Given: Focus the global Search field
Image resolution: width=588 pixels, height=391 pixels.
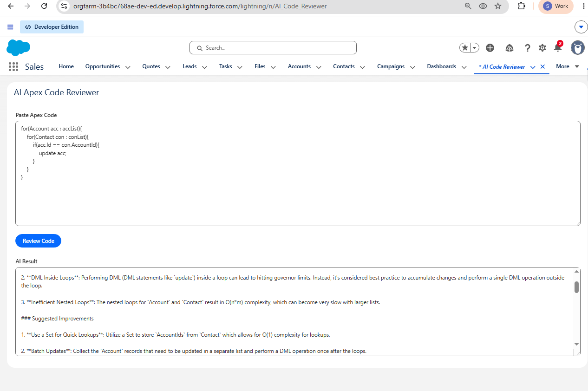Looking at the screenshot, I should click(273, 48).
